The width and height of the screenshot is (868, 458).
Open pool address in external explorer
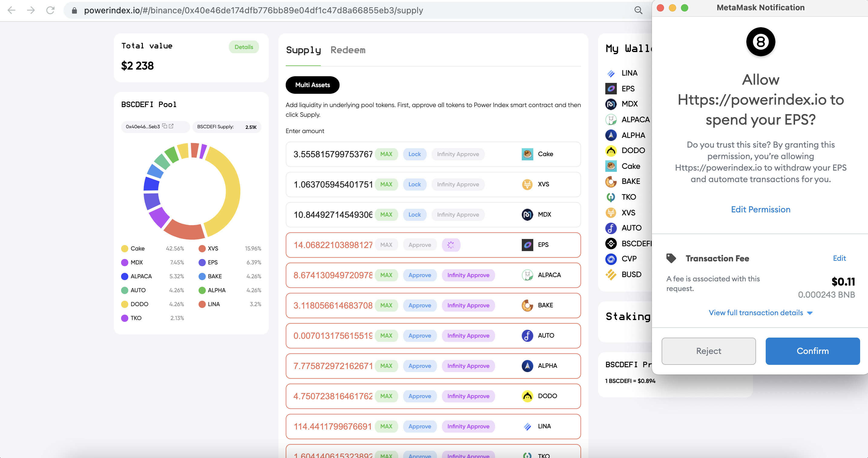pos(171,126)
